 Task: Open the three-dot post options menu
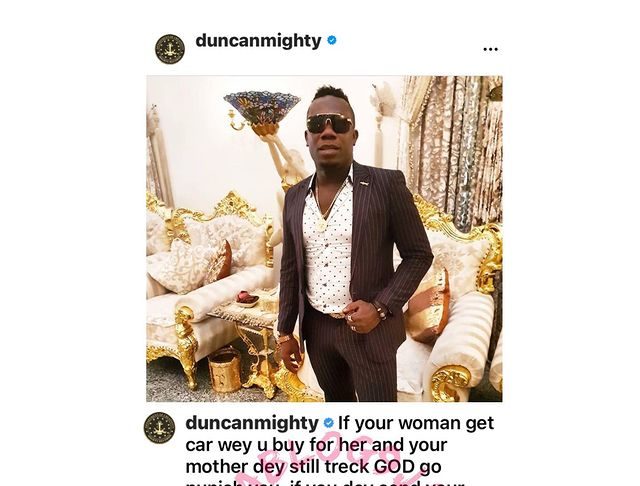click(x=490, y=49)
